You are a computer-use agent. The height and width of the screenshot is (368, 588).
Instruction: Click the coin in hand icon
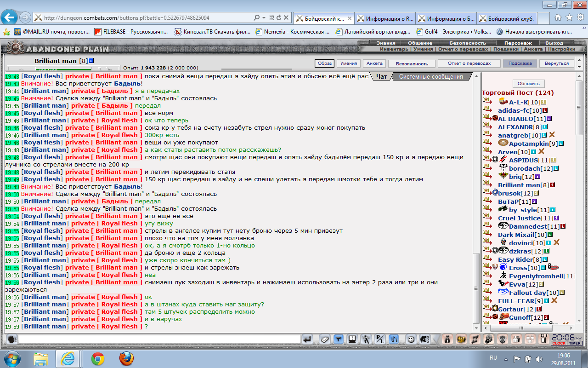click(489, 339)
